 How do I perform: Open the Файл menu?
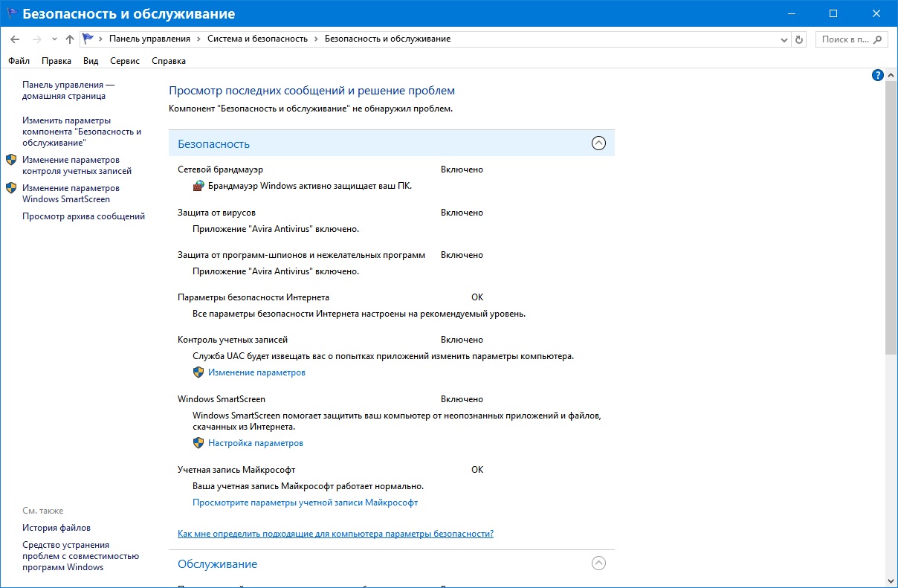[x=19, y=61]
